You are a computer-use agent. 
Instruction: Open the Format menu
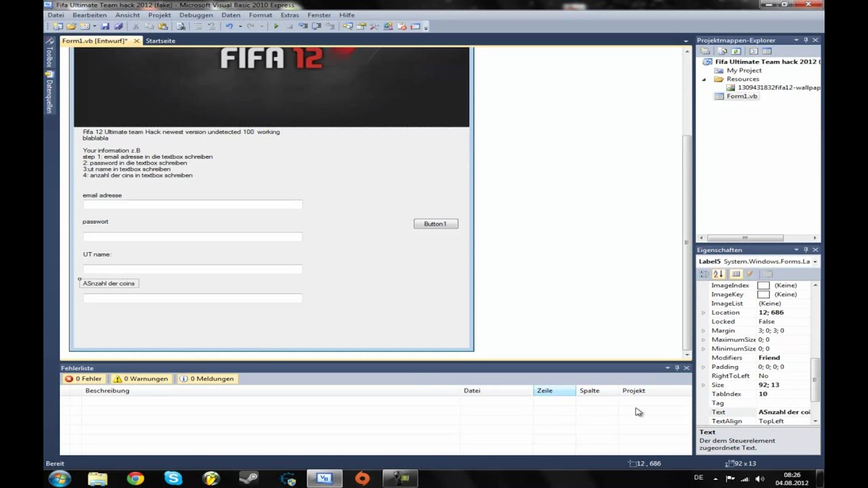pyautogui.click(x=260, y=15)
